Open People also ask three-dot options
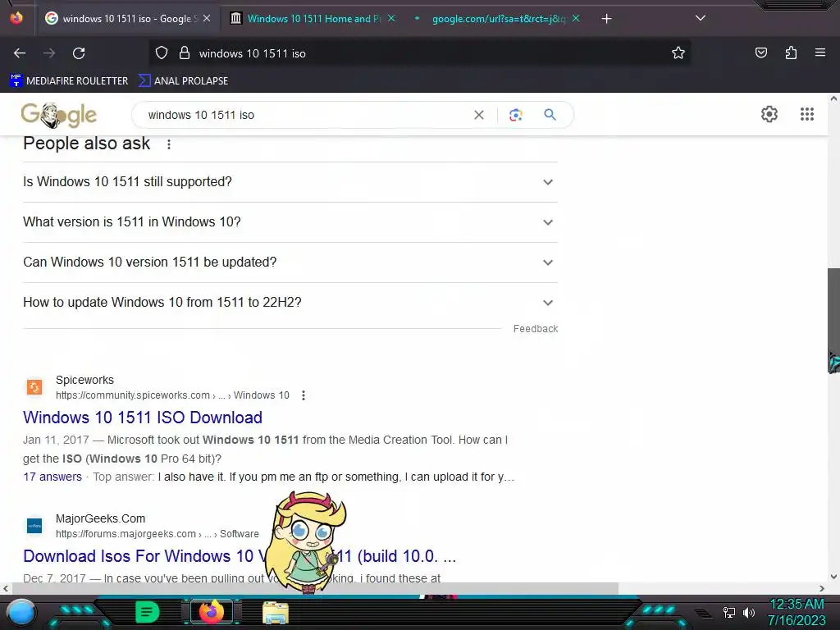This screenshot has height=630, width=840. pyautogui.click(x=169, y=144)
